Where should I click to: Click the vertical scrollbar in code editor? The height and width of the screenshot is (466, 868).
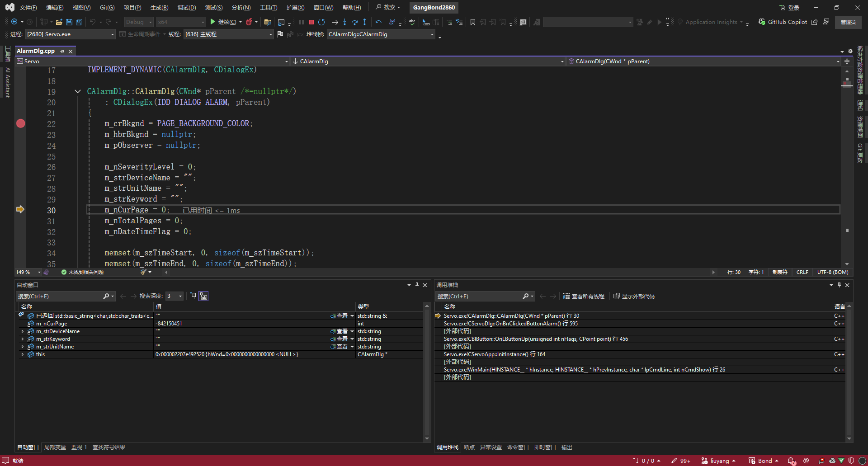847,167
